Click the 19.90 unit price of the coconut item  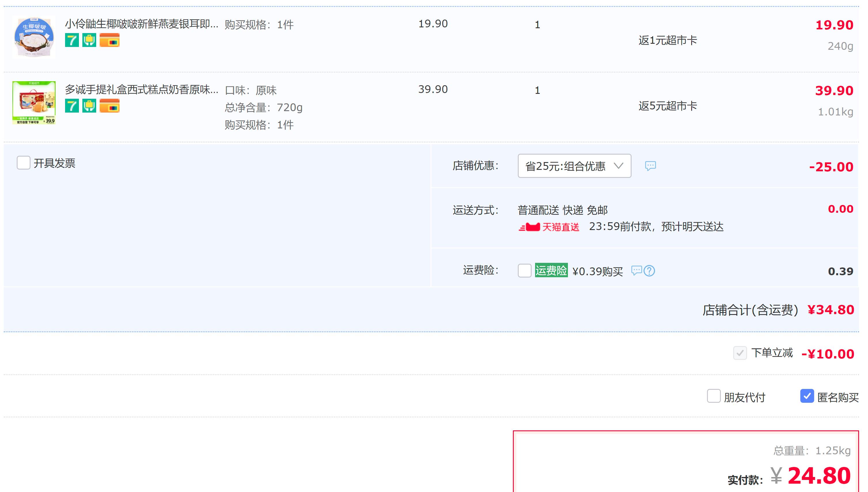coord(433,24)
